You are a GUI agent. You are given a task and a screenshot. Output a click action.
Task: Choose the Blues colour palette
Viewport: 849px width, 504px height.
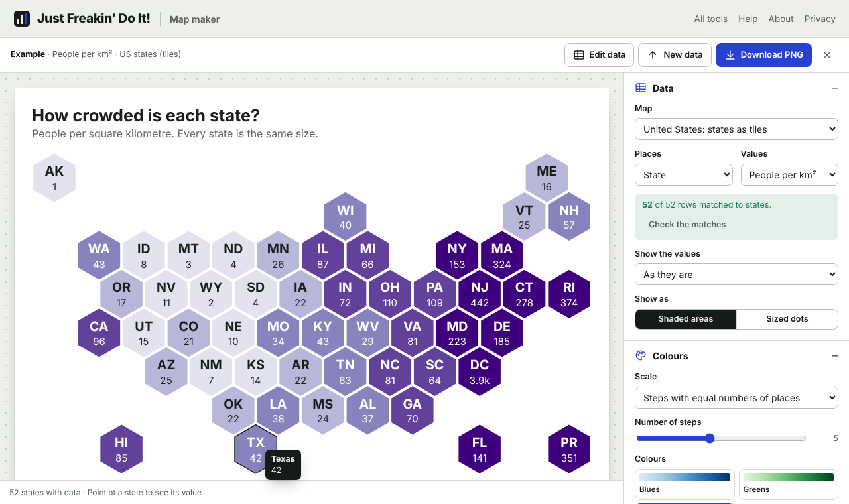point(685,484)
